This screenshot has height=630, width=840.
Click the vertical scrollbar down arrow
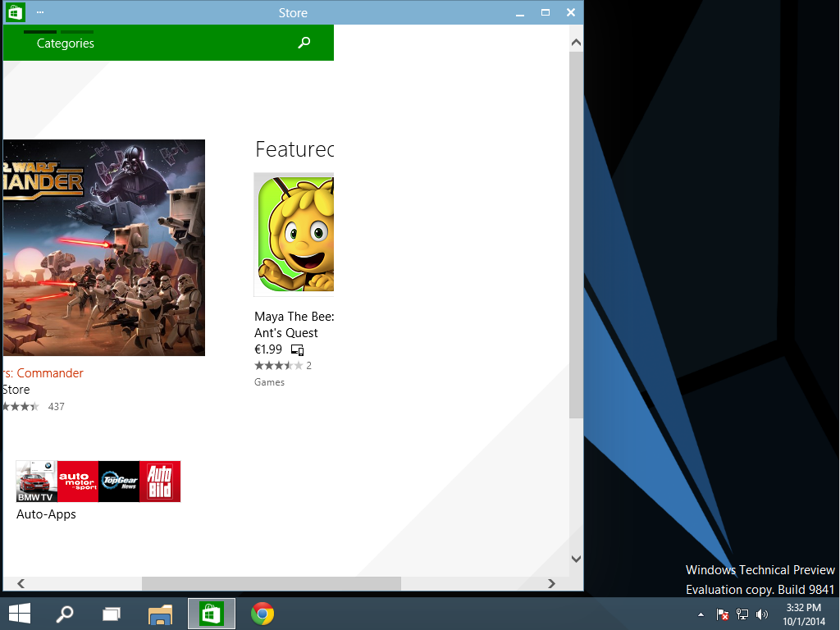[576, 559]
